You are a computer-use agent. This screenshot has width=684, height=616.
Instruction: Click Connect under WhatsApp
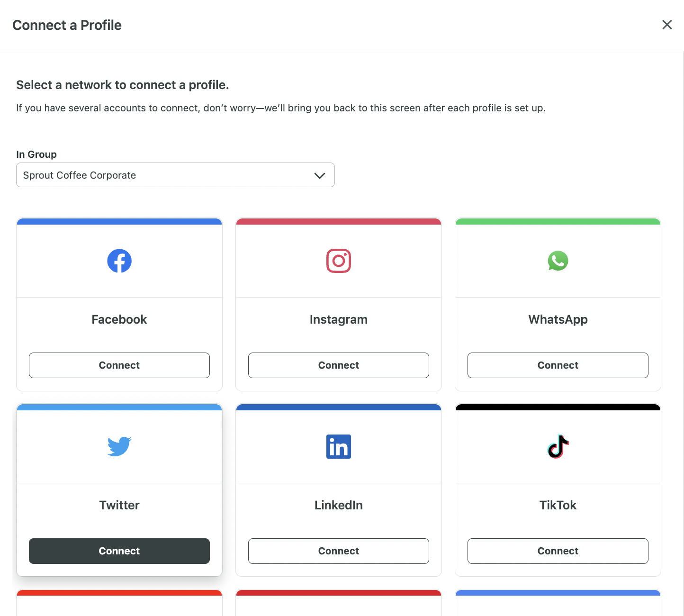coord(558,365)
